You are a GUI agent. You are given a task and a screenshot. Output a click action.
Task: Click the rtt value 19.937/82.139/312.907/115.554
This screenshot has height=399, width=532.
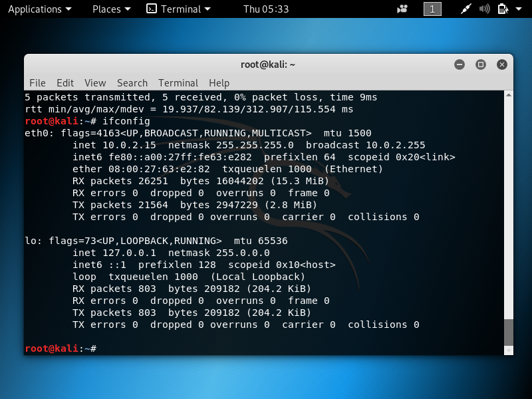[249, 109]
